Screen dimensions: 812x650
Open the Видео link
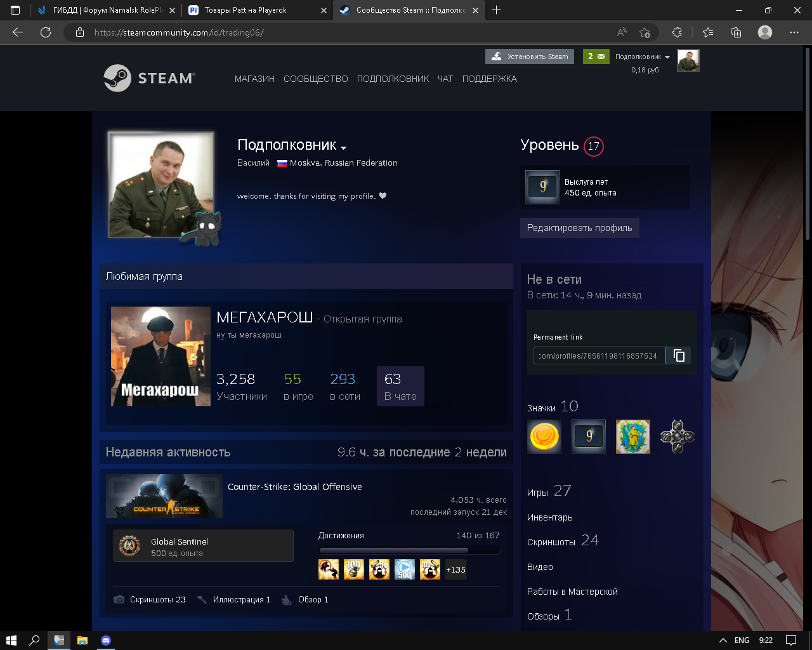point(540,567)
